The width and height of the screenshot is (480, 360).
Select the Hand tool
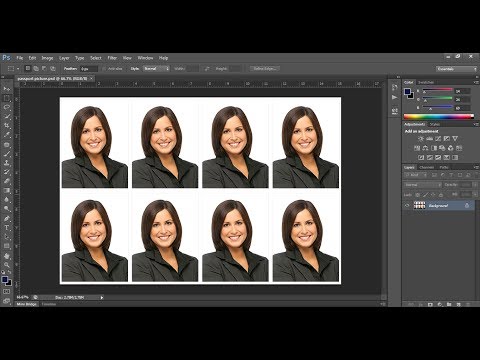coord(7,256)
